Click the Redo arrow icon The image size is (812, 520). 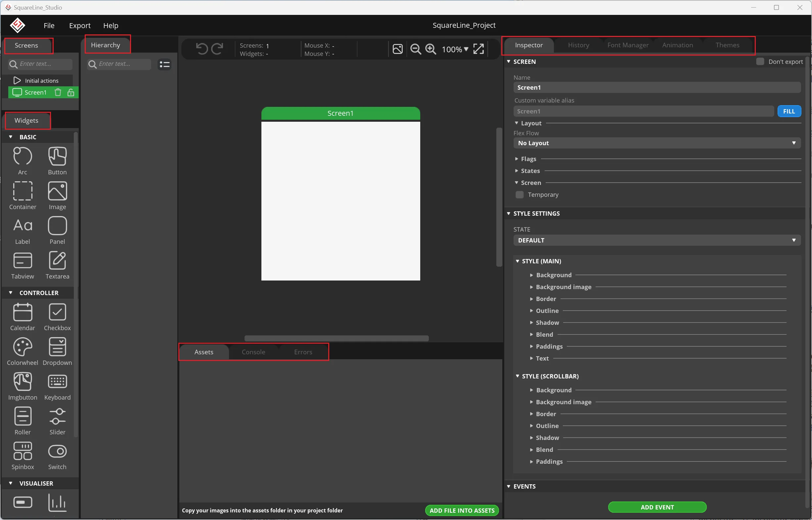217,49
